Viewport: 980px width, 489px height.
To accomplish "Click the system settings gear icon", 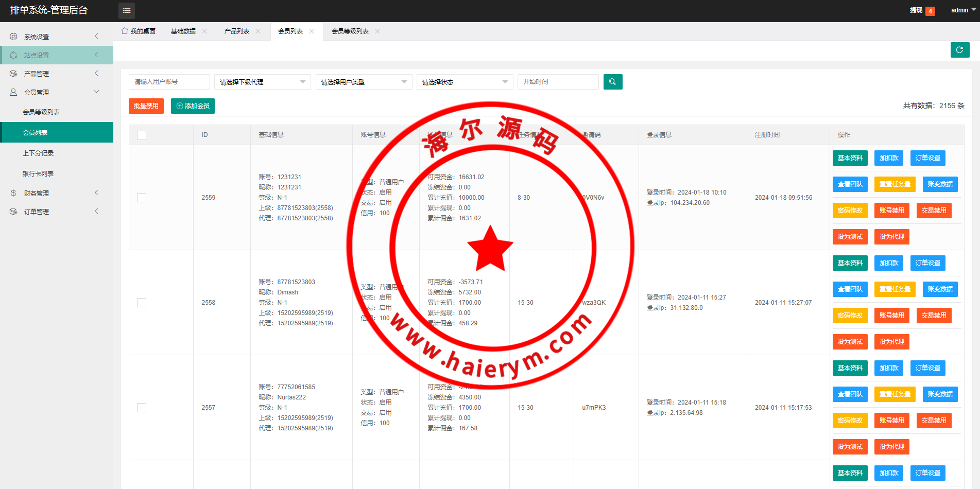I will [13, 37].
